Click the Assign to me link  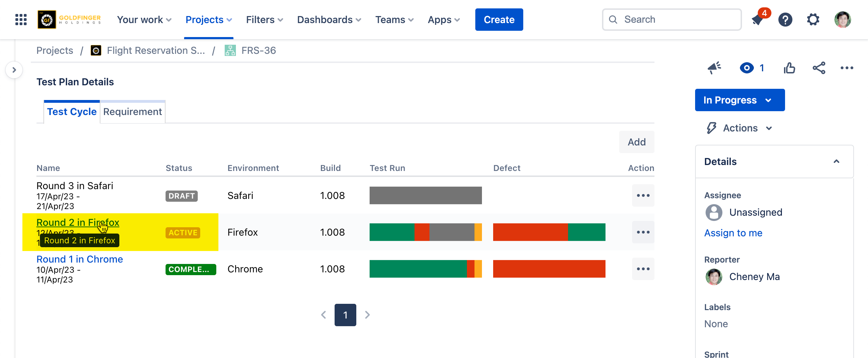click(733, 233)
